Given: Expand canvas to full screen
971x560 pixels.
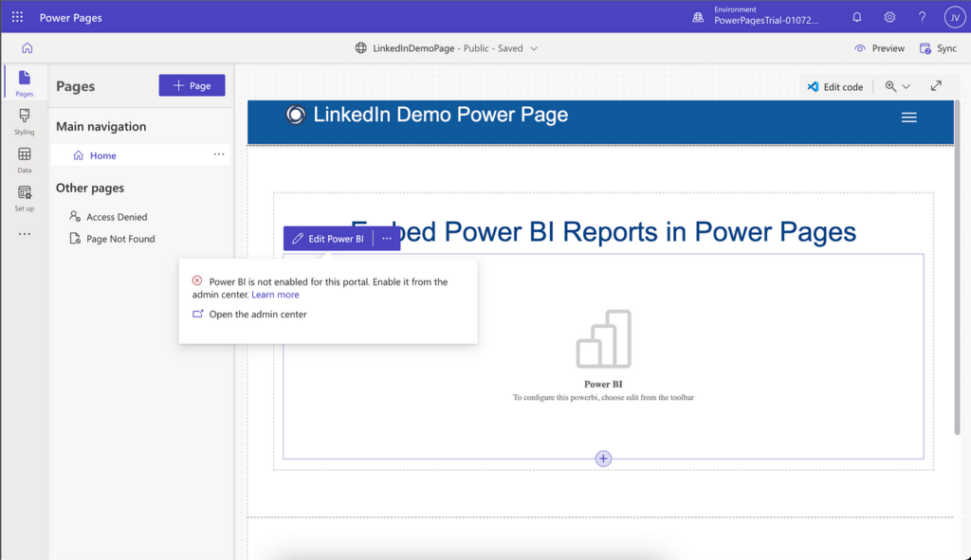Looking at the screenshot, I should [936, 86].
